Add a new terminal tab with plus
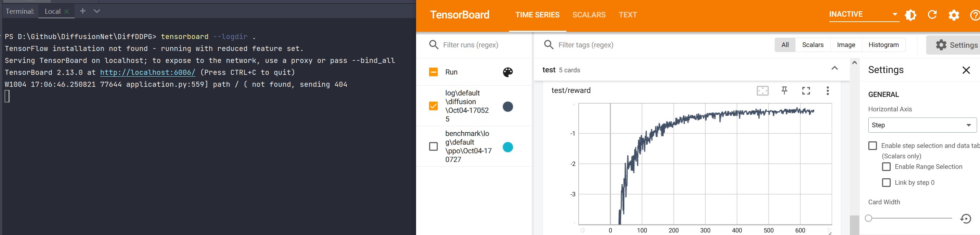The width and height of the screenshot is (980, 235). [82, 11]
